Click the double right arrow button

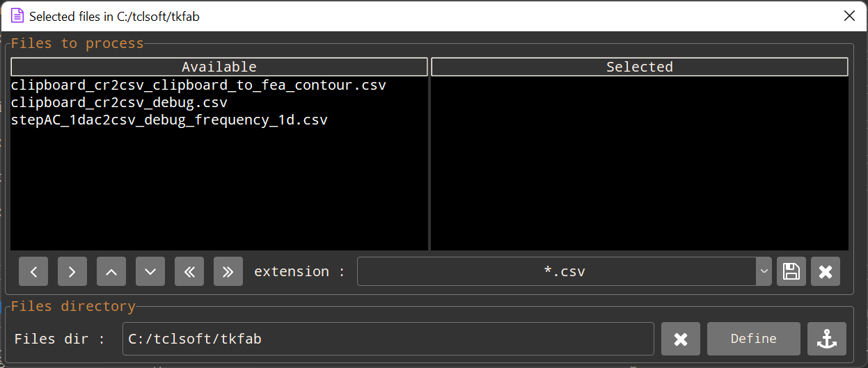coord(228,271)
